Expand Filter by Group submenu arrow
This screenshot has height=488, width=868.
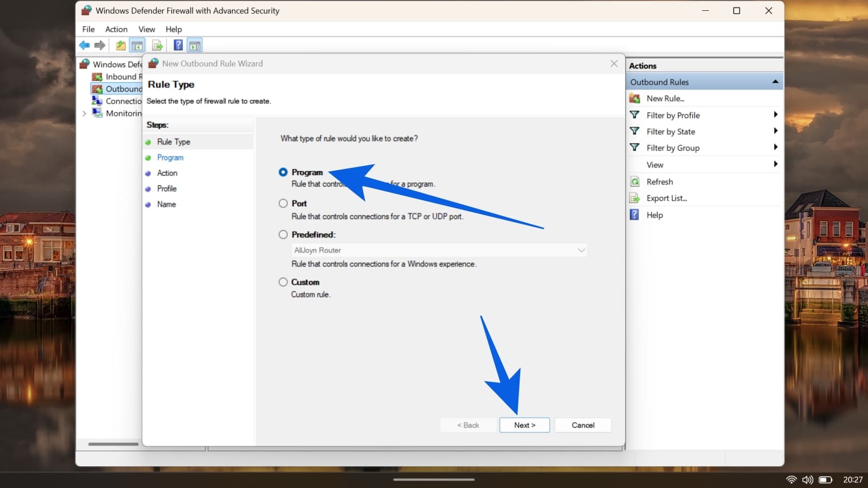click(775, 147)
